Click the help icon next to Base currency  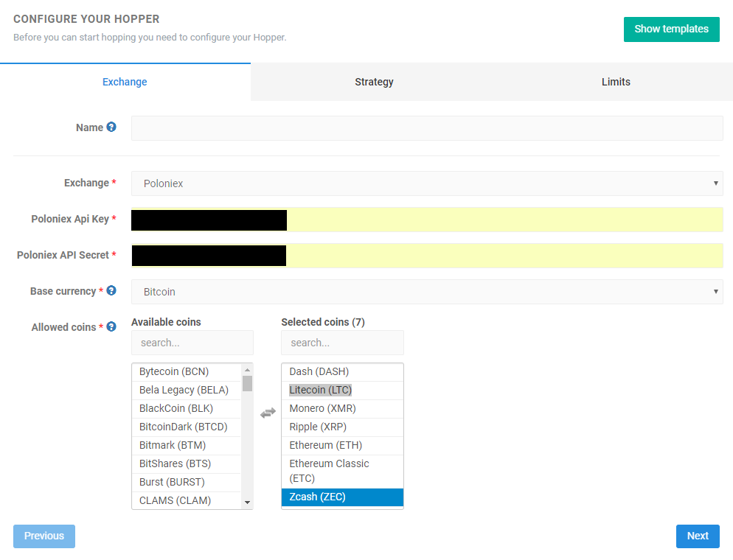point(111,290)
